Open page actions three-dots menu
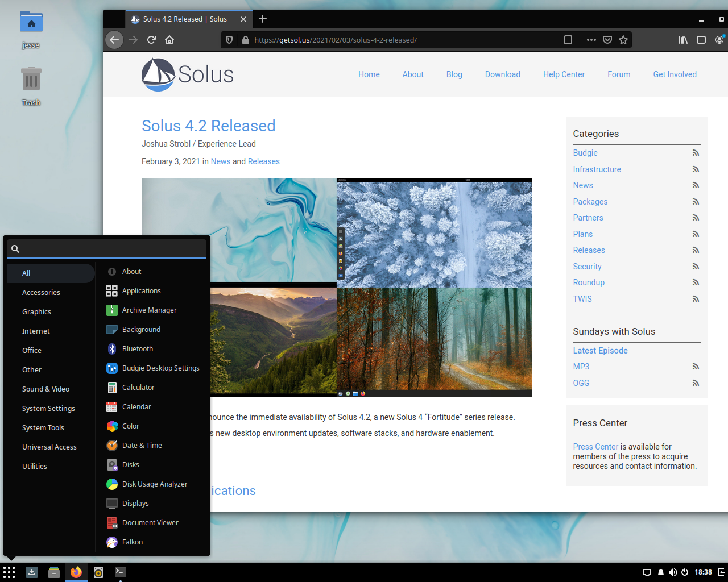The width and height of the screenshot is (728, 582). point(591,40)
